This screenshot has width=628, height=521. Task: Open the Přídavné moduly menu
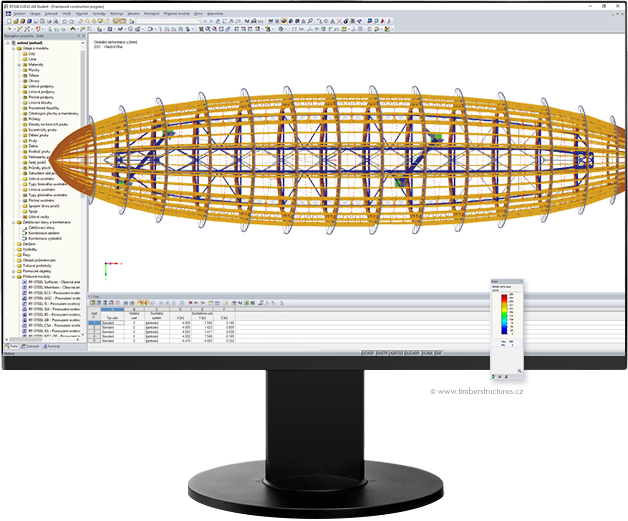[x=177, y=14]
